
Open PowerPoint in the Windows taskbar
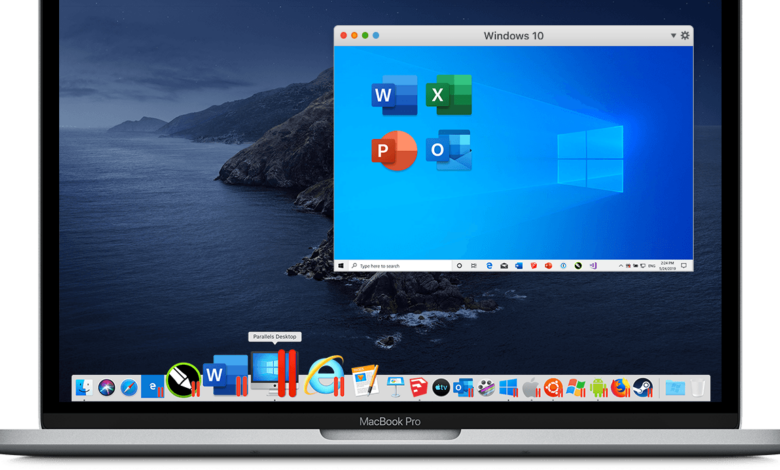pos(548,266)
